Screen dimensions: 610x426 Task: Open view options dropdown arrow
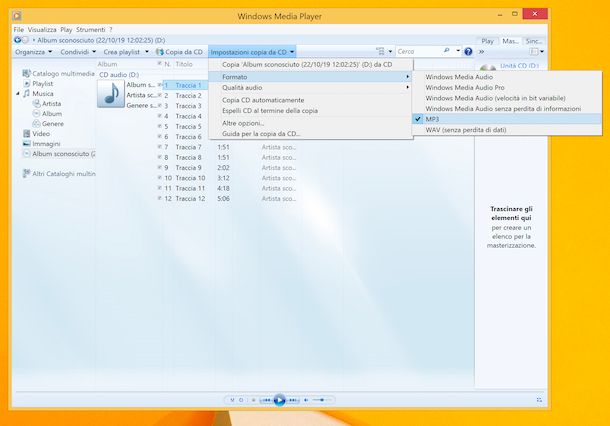click(x=390, y=52)
